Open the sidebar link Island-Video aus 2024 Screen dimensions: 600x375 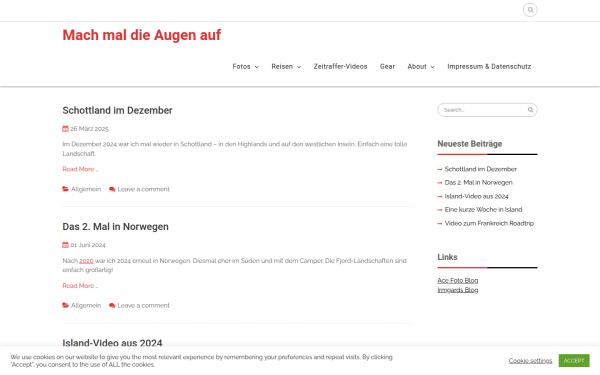(x=476, y=196)
